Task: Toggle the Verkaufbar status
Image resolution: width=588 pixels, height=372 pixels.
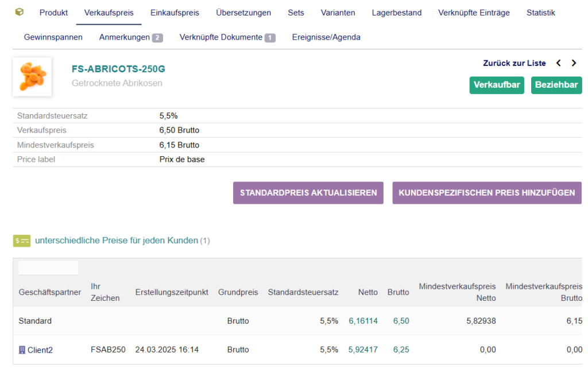Action: tap(496, 85)
